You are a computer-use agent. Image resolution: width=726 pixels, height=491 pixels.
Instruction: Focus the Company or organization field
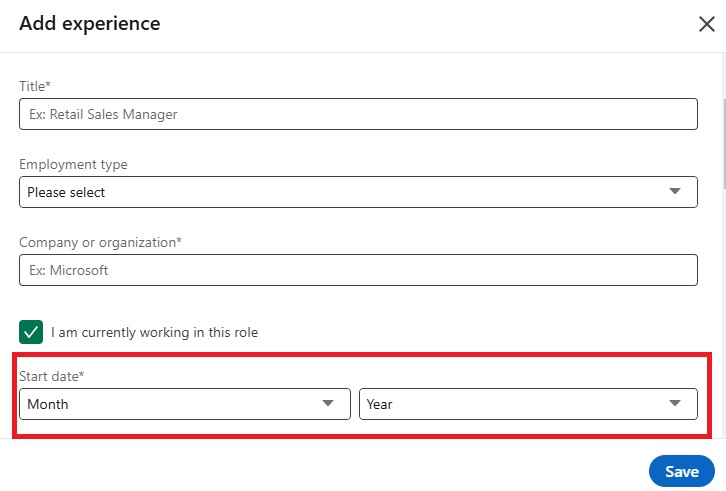[x=358, y=270]
